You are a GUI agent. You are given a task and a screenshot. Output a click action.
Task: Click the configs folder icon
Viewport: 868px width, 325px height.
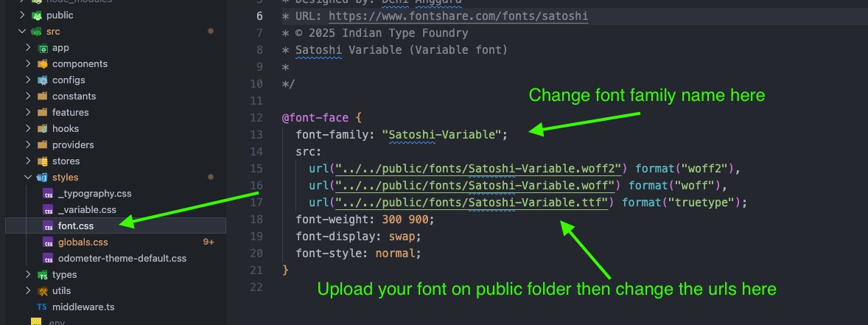click(x=43, y=80)
